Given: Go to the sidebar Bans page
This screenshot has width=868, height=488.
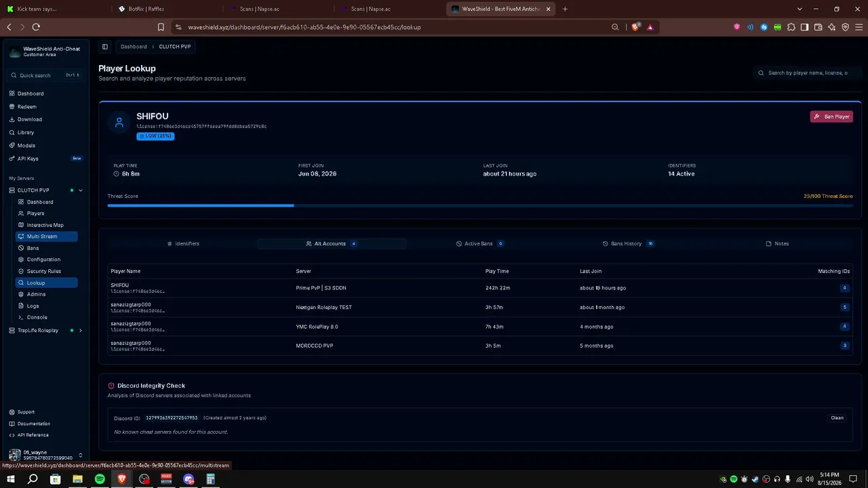Looking at the screenshot, I should pos(33,248).
